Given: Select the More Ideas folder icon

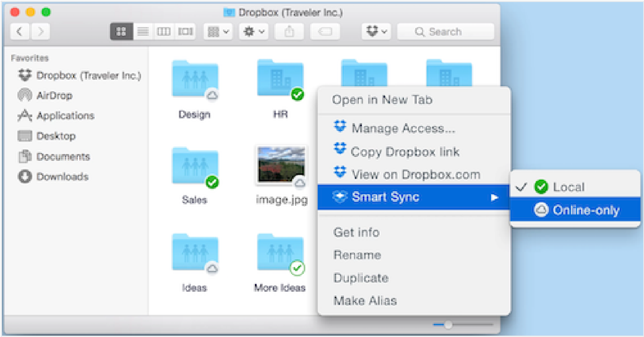Looking at the screenshot, I should 280,252.
